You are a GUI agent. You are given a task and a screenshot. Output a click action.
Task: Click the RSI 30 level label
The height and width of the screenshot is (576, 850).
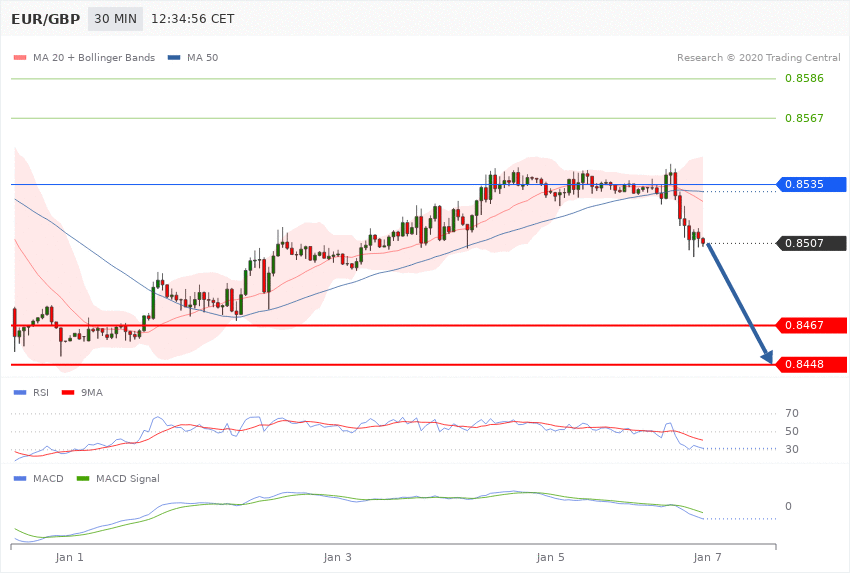791,449
